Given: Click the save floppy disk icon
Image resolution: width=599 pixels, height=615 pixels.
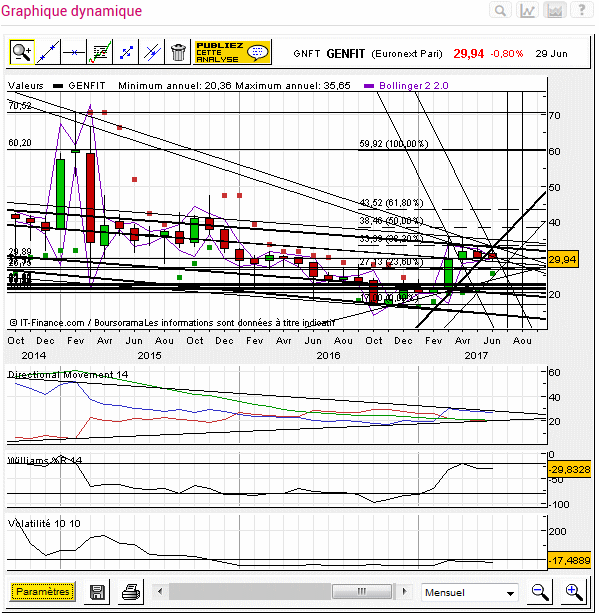Looking at the screenshot, I should pos(97,591).
